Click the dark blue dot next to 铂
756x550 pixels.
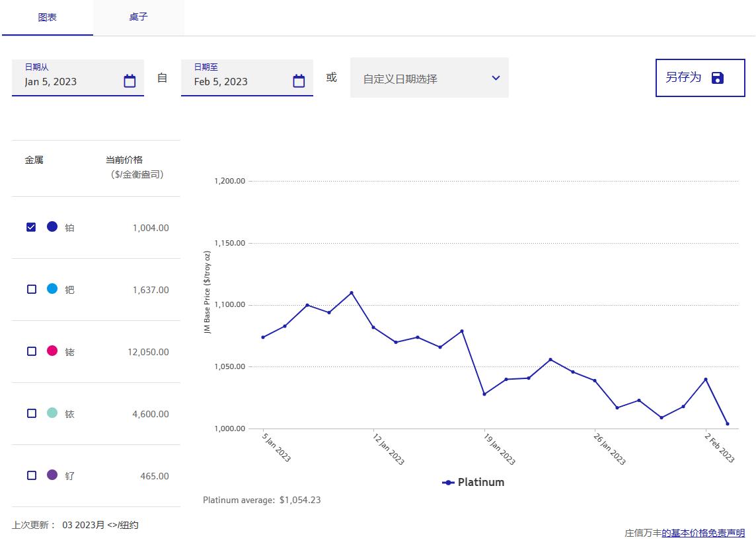[52, 226]
